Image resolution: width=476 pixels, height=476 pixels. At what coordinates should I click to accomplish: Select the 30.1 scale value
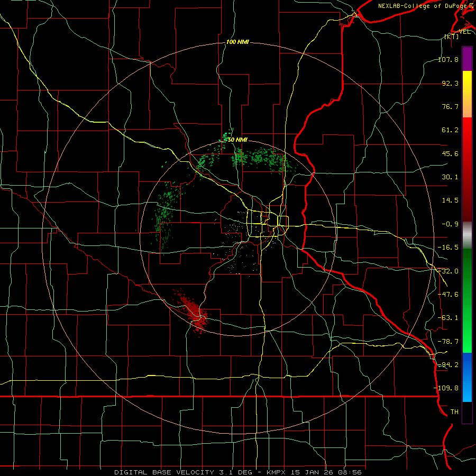tap(450, 177)
